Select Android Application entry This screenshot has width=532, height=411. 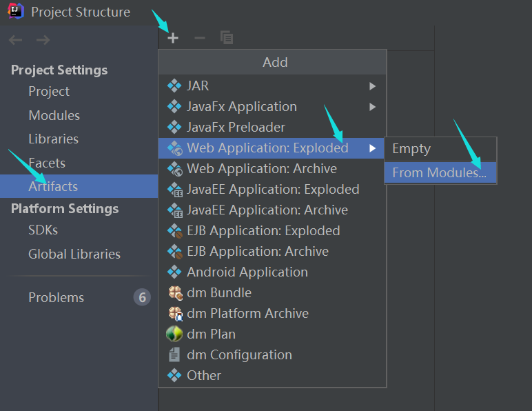pos(272,272)
